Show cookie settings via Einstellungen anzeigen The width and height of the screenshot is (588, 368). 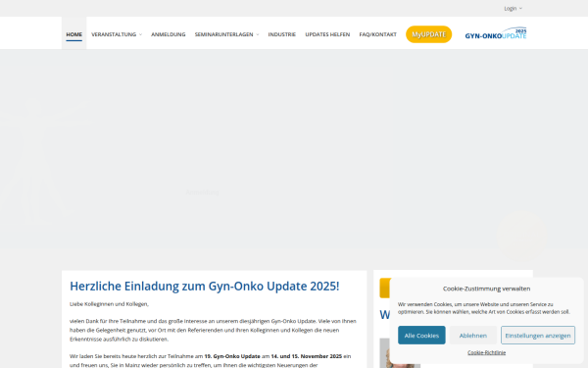(x=538, y=336)
